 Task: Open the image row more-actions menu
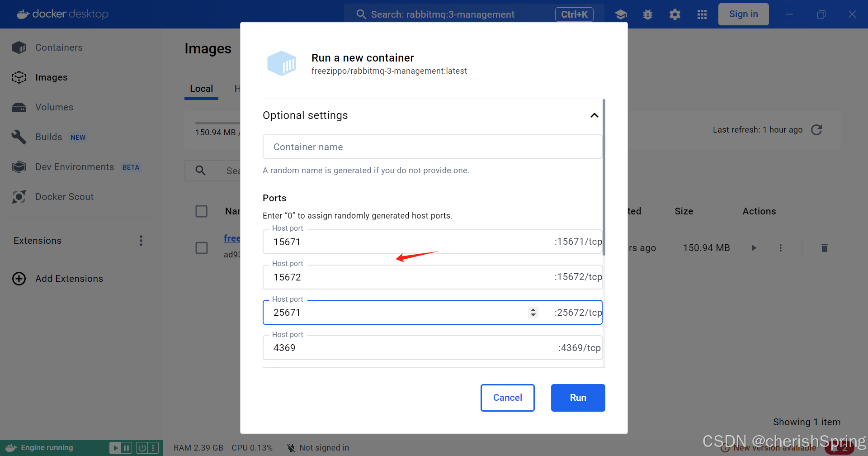(x=781, y=248)
